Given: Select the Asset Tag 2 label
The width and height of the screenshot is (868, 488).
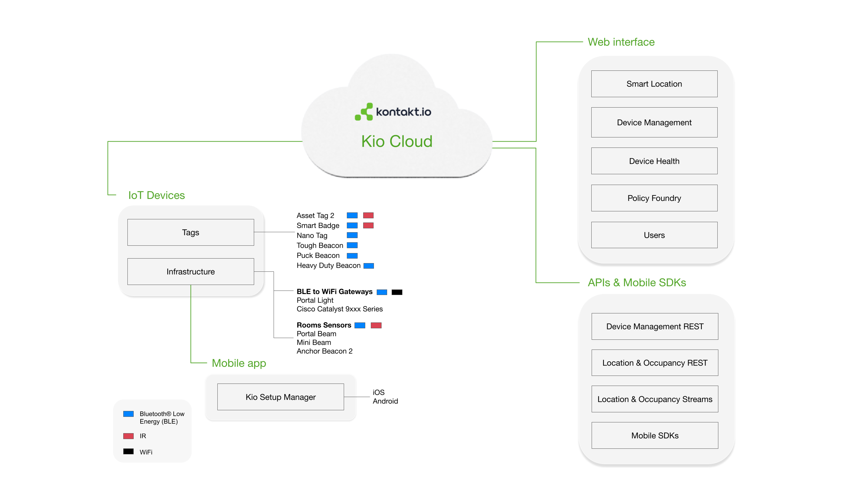Looking at the screenshot, I should point(315,216).
